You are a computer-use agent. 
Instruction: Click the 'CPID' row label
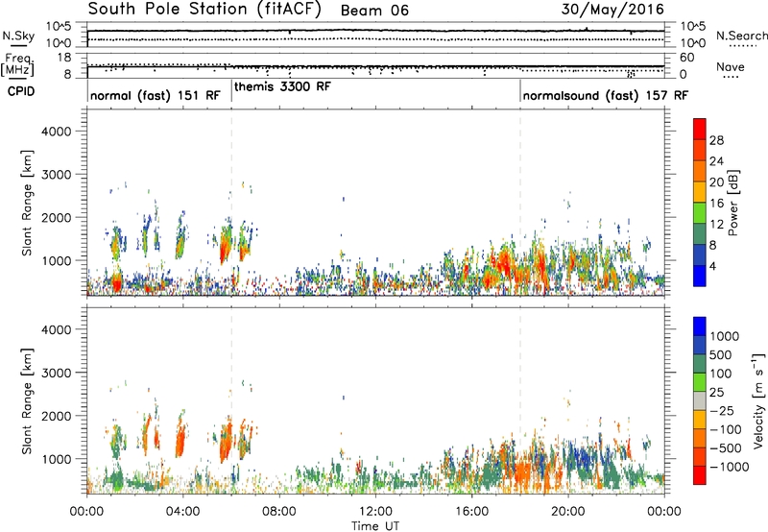[x=21, y=91]
